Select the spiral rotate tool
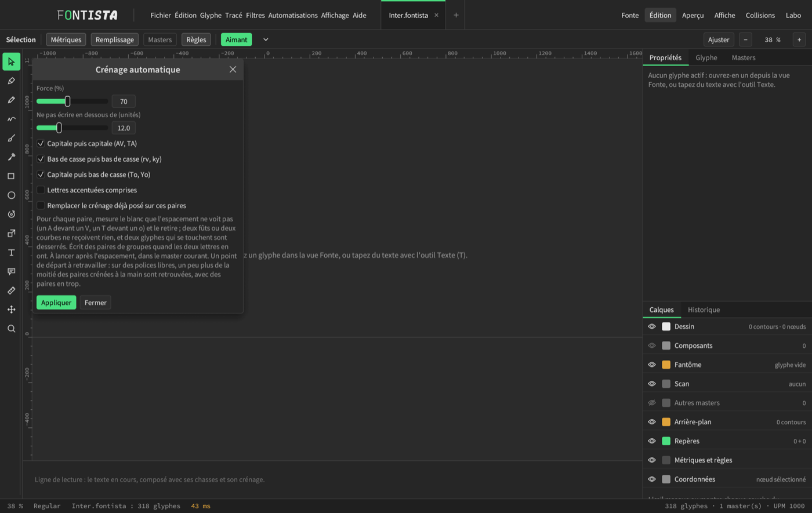 [x=11, y=214]
